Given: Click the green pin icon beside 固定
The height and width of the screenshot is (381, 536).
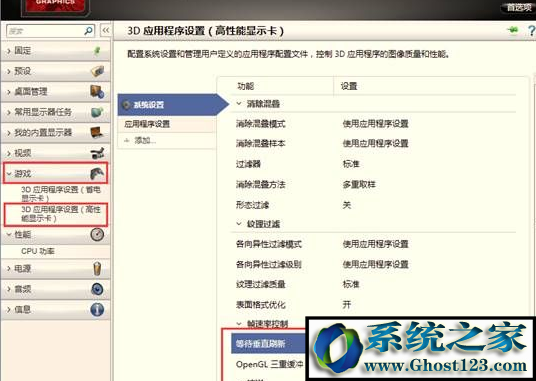Looking at the screenshot, I should [x=97, y=51].
